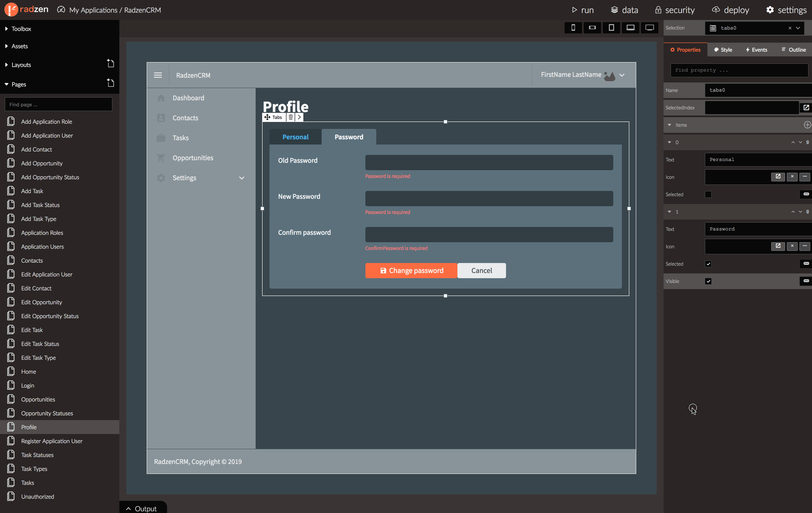Move item 1 up with arrow

(x=793, y=212)
